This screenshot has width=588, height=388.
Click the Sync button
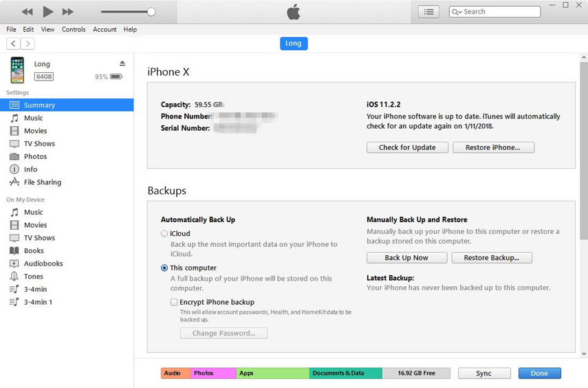point(484,374)
